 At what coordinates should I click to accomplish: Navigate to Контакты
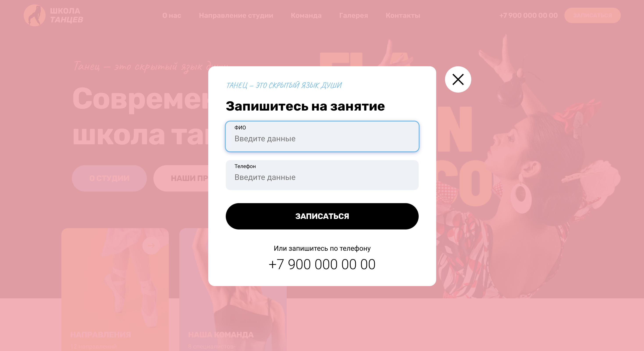(403, 16)
